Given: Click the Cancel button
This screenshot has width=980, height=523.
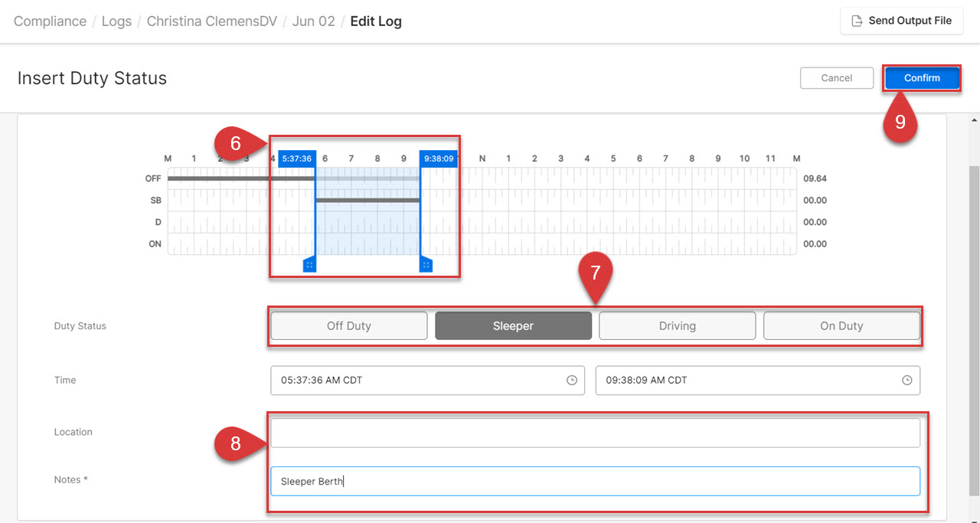Looking at the screenshot, I should [837, 78].
